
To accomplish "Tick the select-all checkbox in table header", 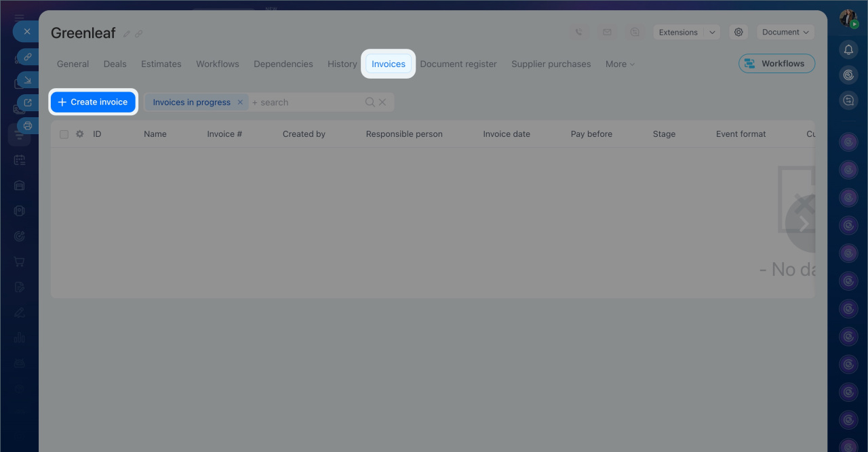I will coord(64,134).
